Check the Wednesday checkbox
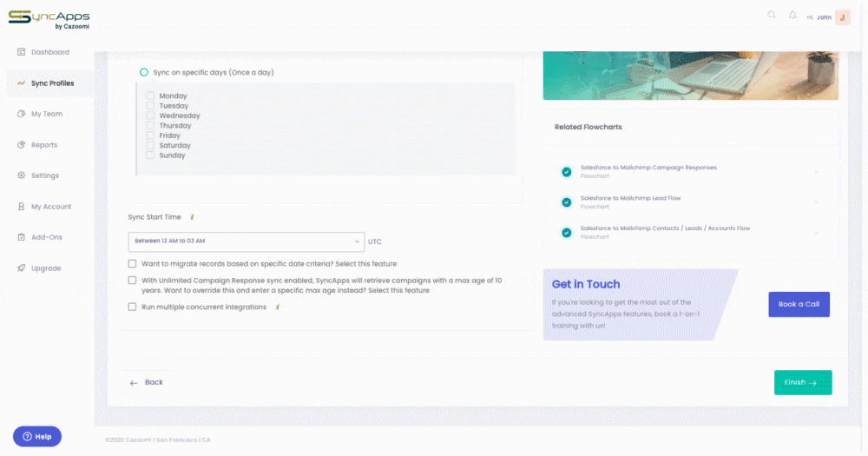 tap(150, 116)
